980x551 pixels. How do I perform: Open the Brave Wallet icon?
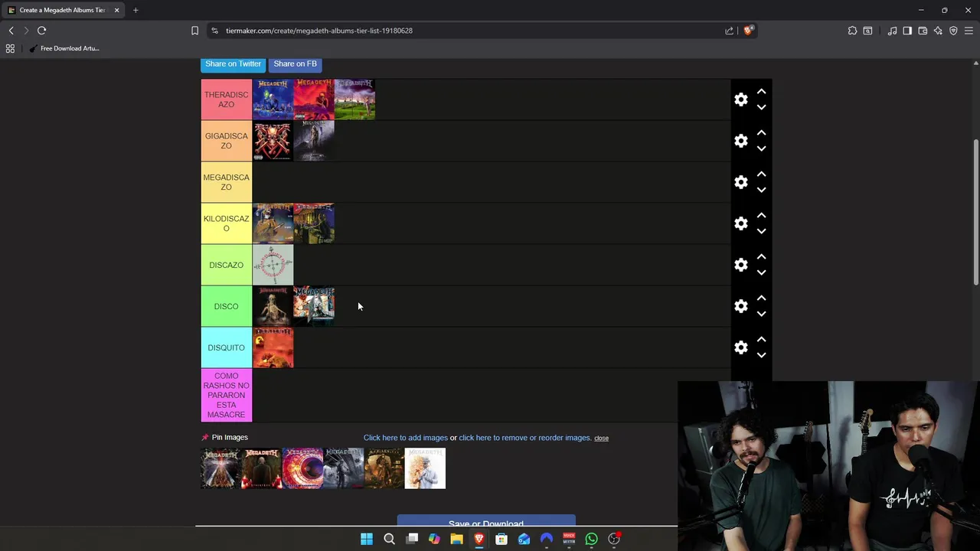[923, 31]
